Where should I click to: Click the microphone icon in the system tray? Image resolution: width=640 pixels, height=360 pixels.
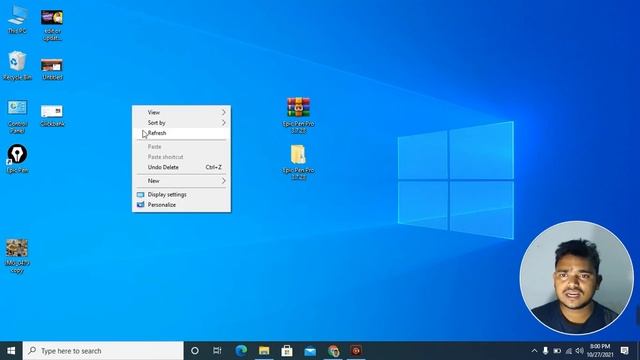pyautogui.click(x=545, y=351)
